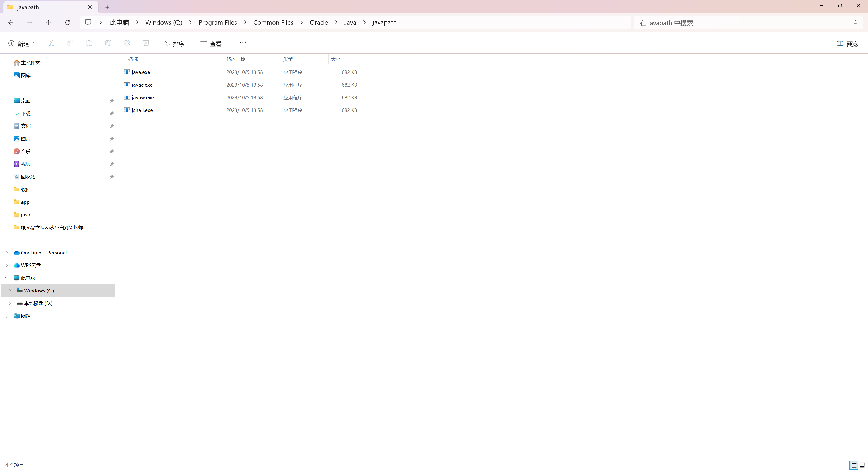Image resolution: width=868 pixels, height=470 pixels.
Task: Select the jshell.exe file name
Action: pyautogui.click(x=142, y=110)
